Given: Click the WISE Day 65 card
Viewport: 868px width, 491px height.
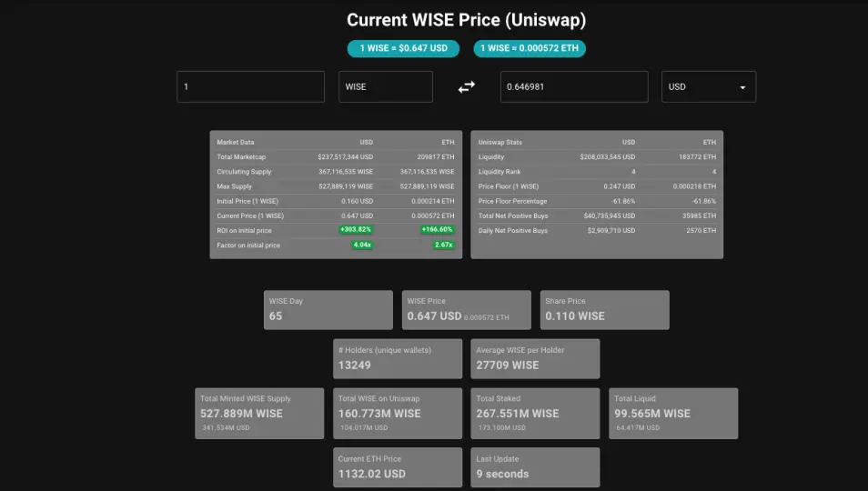Looking at the screenshot, I should click(328, 310).
